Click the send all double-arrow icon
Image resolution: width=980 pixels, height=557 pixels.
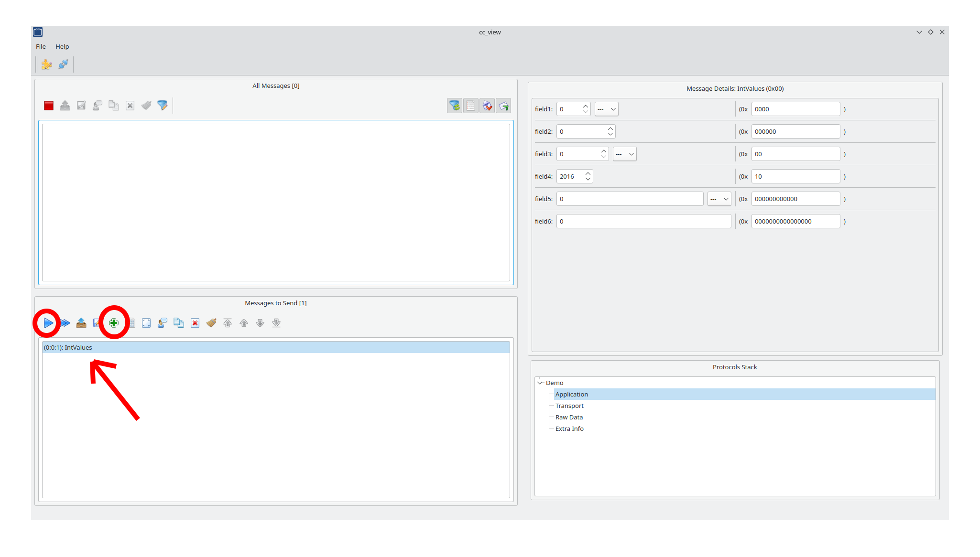coord(65,323)
